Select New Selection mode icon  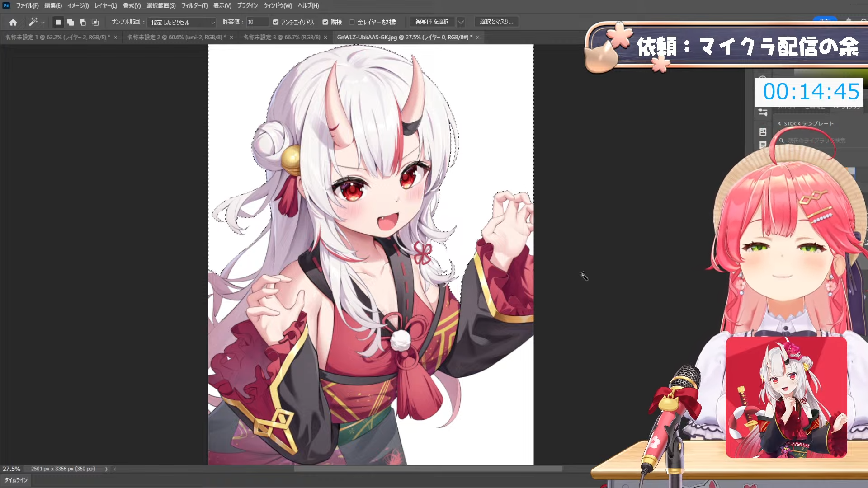(x=58, y=22)
